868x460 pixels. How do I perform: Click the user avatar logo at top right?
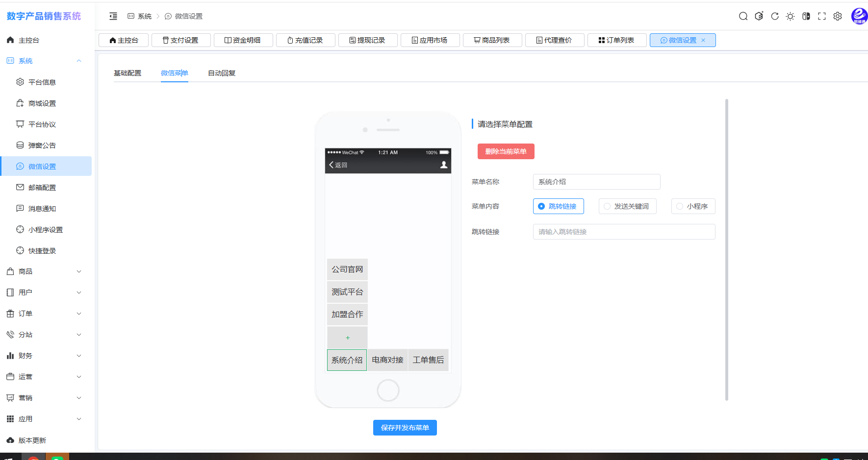[859, 16]
